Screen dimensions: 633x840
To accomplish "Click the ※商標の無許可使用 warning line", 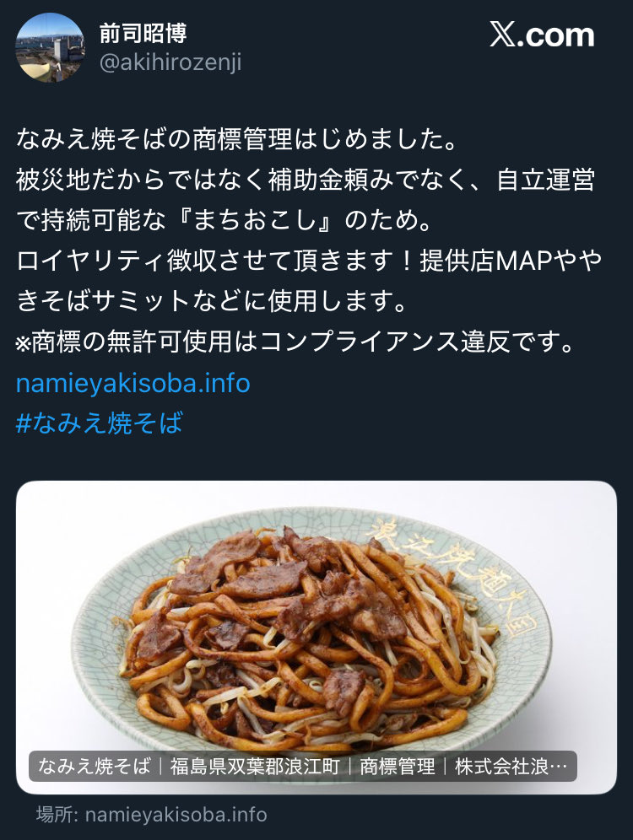I will 295,342.
